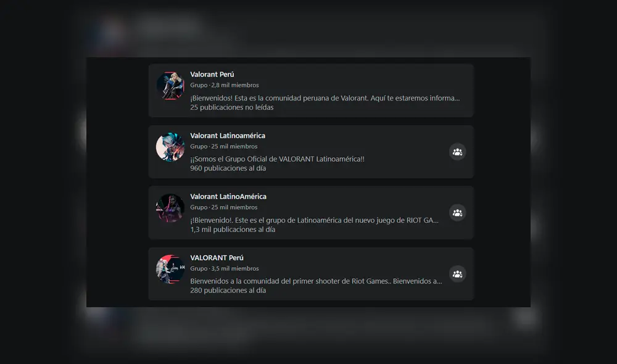Open VALORANT Perú red avatar image
Screen dimensions: 617x364
coord(170,269)
